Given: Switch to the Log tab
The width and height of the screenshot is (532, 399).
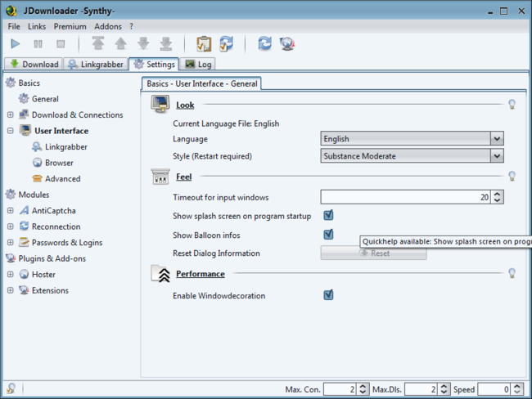Looking at the screenshot, I should point(198,64).
